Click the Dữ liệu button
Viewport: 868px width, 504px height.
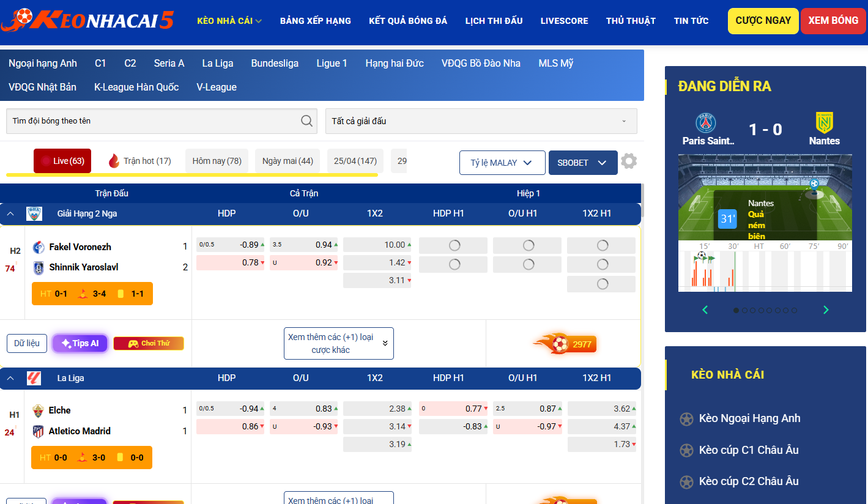tap(27, 343)
